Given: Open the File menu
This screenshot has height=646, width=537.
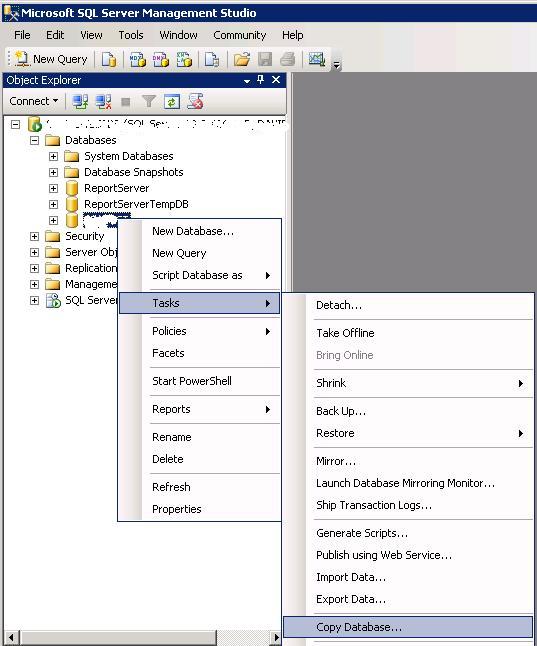Looking at the screenshot, I should point(22,35).
